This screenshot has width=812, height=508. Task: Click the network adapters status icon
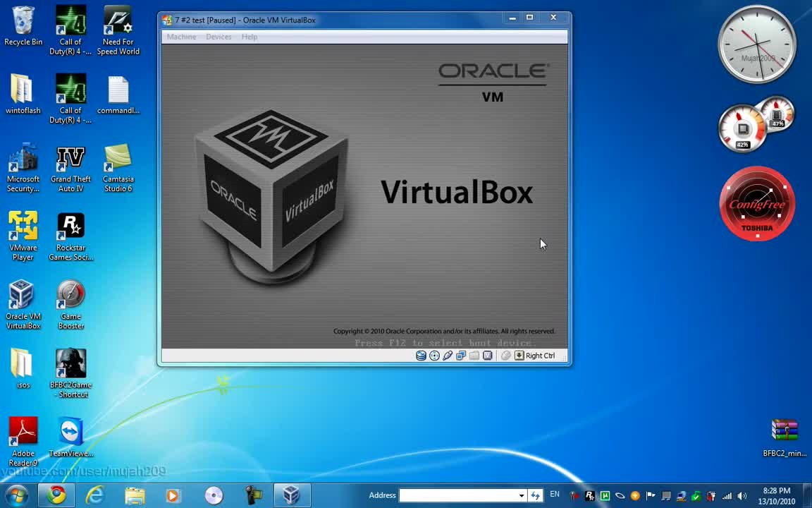[461, 356]
